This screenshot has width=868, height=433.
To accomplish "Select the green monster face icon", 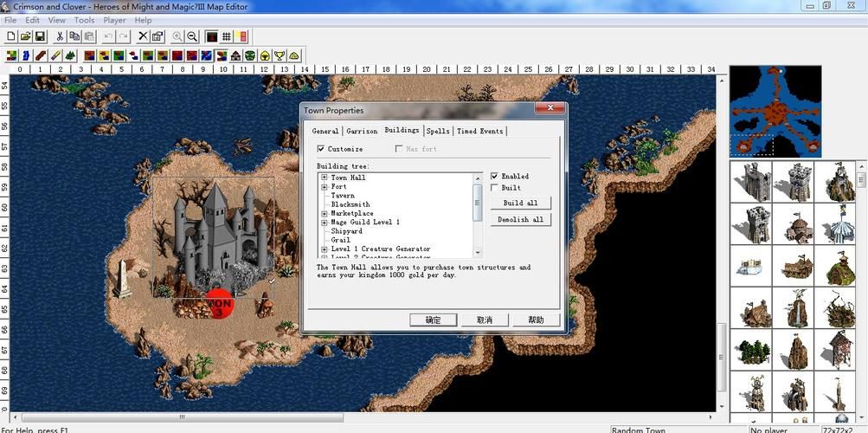I will click(x=250, y=55).
